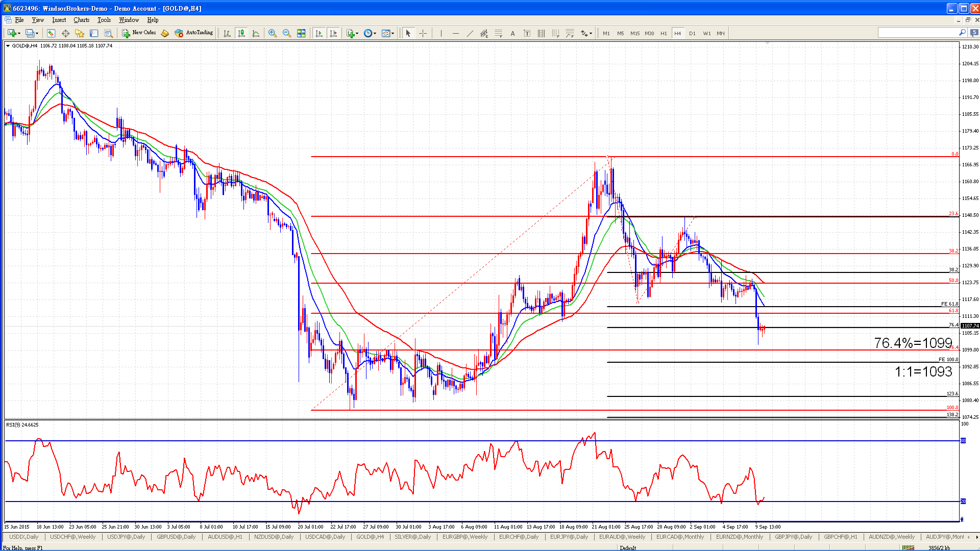Open the Indicators list icon
980x551 pixels.
tap(350, 33)
